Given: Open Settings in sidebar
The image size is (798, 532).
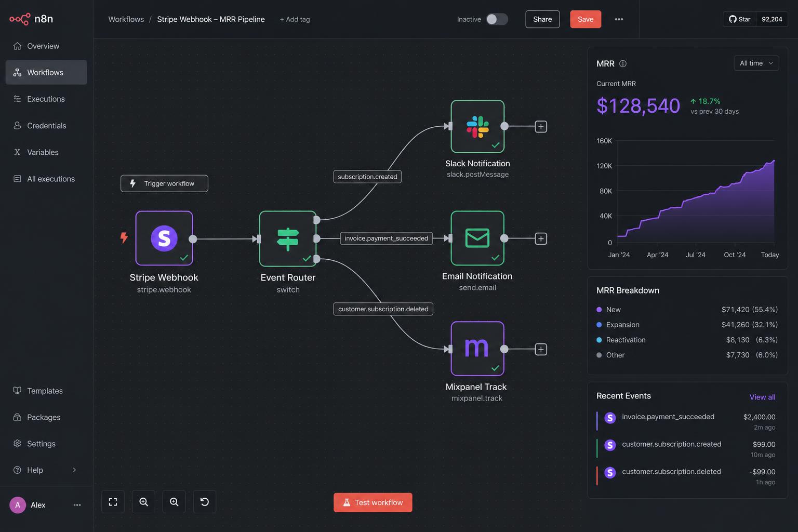Looking at the screenshot, I should [46, 444].
